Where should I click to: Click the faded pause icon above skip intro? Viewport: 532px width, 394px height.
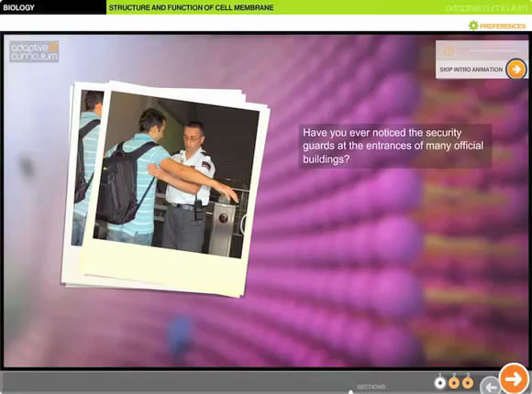(449, 51)
